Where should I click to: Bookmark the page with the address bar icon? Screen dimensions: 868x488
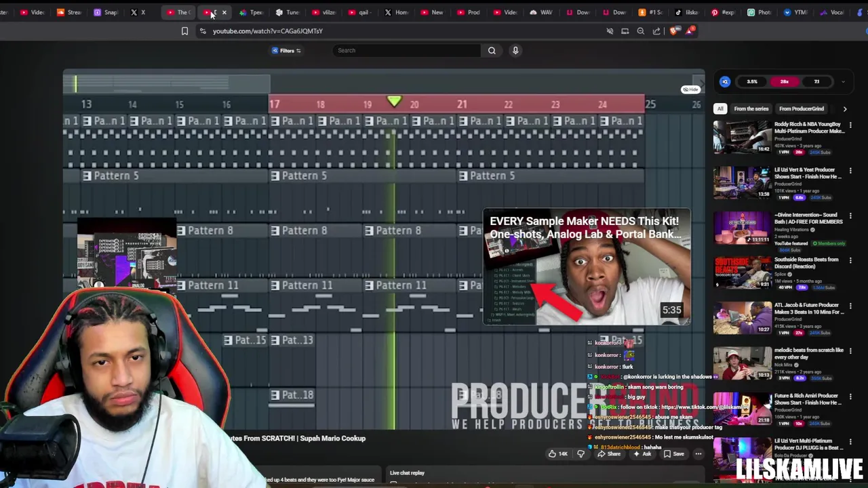click(184, 31)
